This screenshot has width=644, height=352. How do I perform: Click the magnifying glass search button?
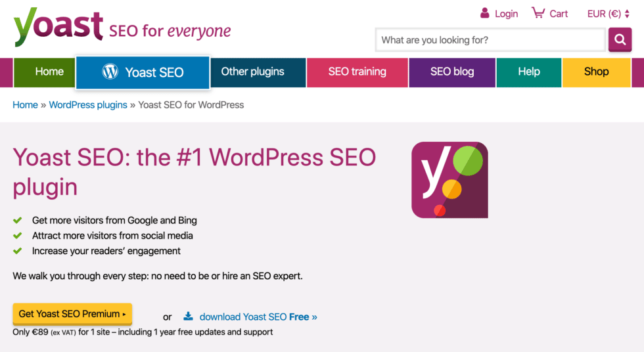pos(620,39)
